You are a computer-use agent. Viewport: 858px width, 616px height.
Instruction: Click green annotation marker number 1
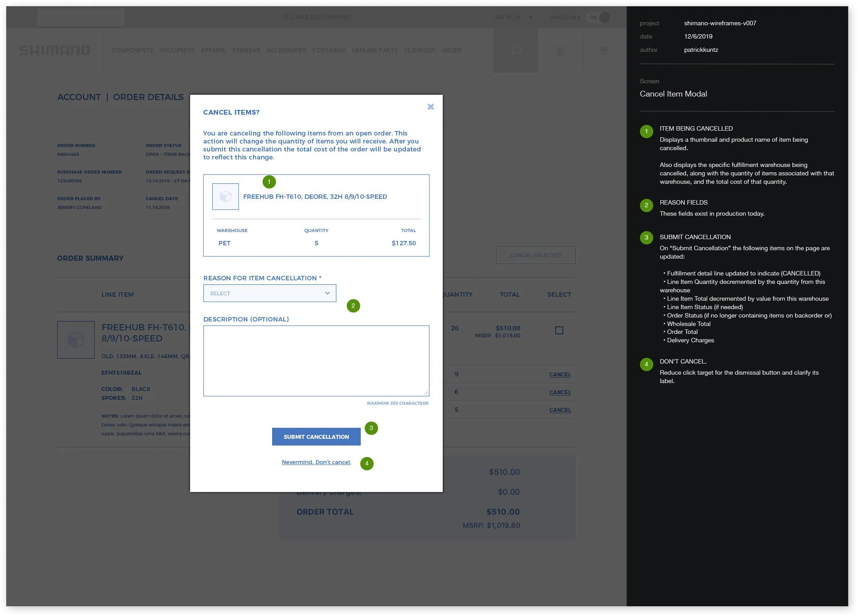(x=269, y=182)
